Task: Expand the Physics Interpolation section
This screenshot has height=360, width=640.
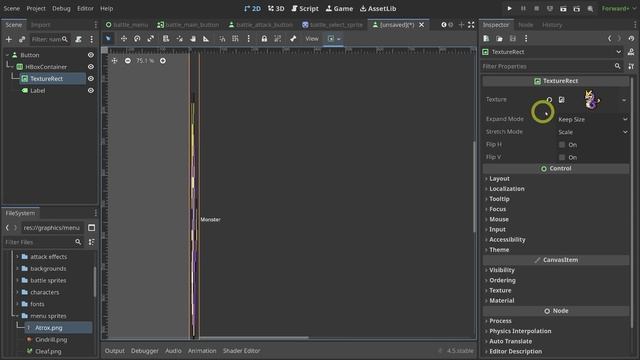Action: point(520,331)
